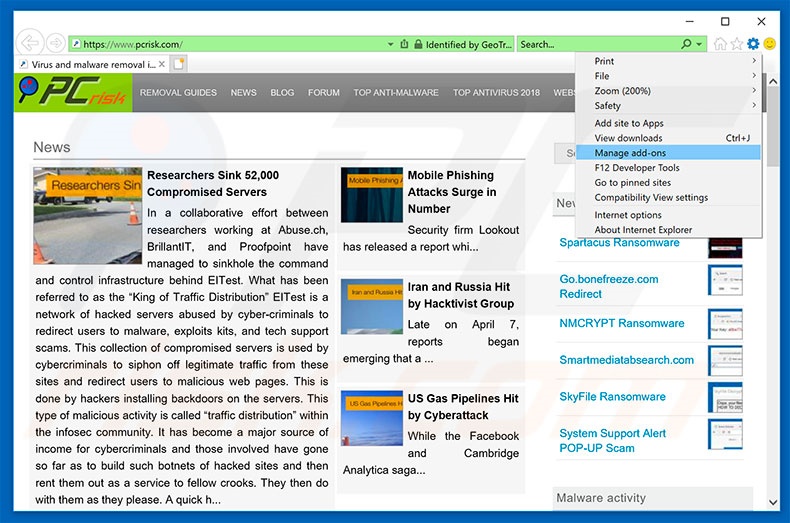Image resolution: width=790 pixels, height=523 pixels.
Task: Open NMCRYPT Ransomware link
Action: tap(622, 323)
